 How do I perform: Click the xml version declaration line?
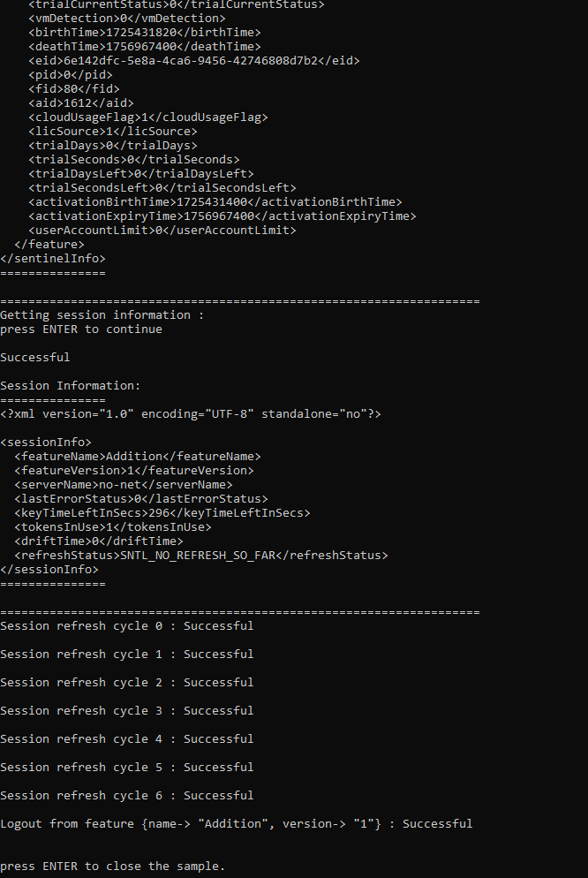190,413
